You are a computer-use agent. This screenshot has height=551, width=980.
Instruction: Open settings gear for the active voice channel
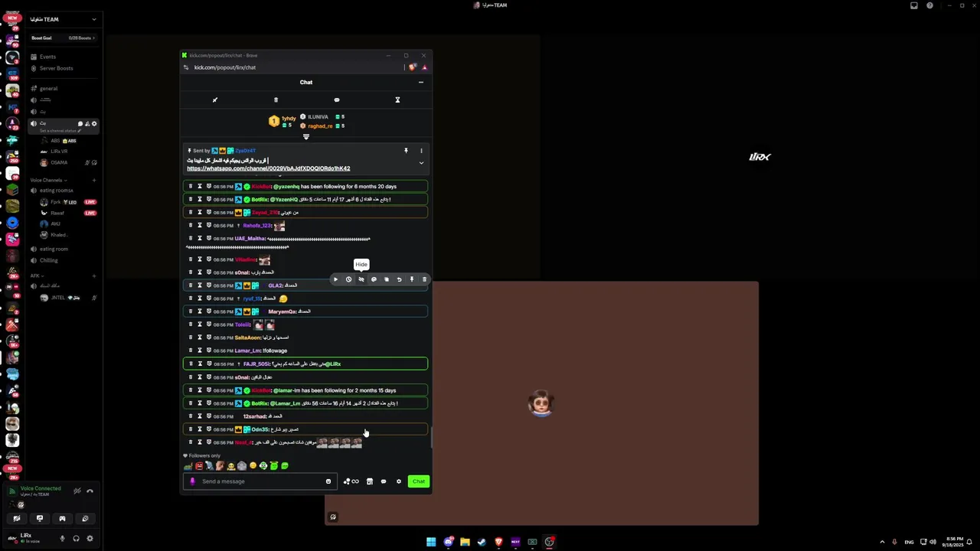(x=94, y=123)
